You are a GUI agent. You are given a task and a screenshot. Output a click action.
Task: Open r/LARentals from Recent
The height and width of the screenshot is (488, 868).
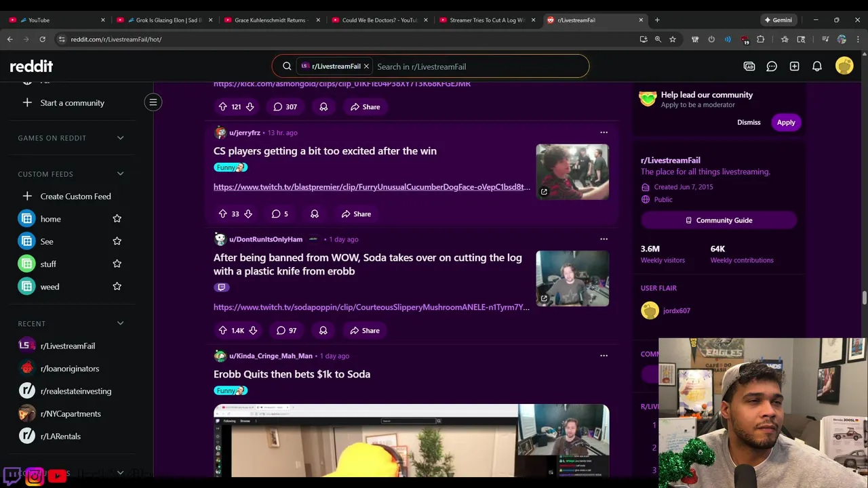(60, 436)
